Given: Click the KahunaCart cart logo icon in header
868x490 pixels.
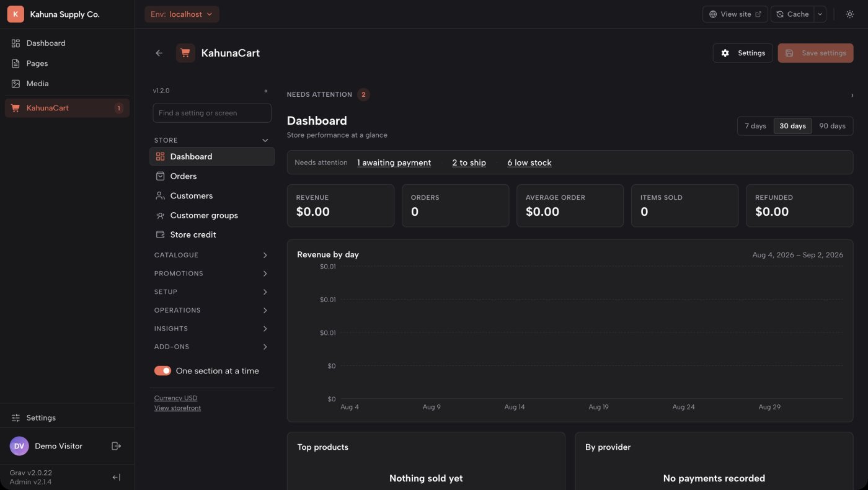Looking at the screenshot, I should pyautogui.click(x=185, y=53).
